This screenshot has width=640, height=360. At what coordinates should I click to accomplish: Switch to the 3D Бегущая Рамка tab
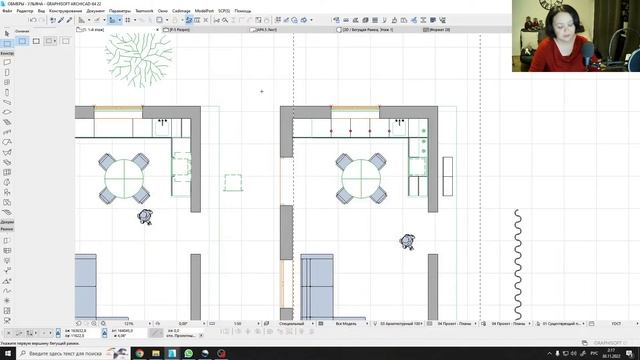pyautogui.click(x=367, y=30)
